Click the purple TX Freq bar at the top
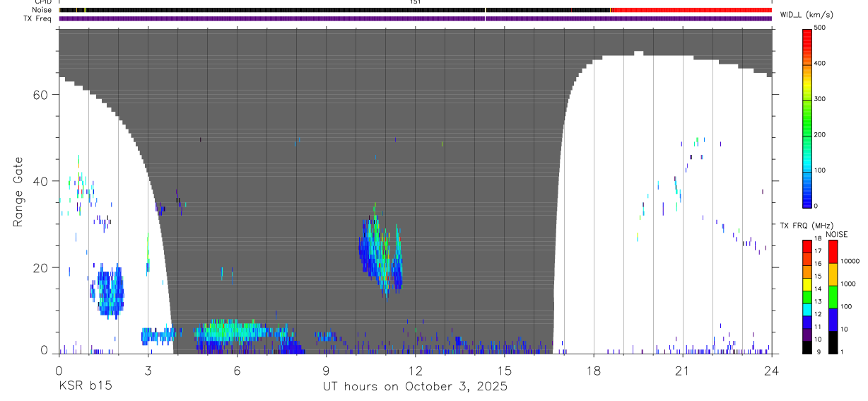This screenshot has width=868, height=401. (415, 18)
